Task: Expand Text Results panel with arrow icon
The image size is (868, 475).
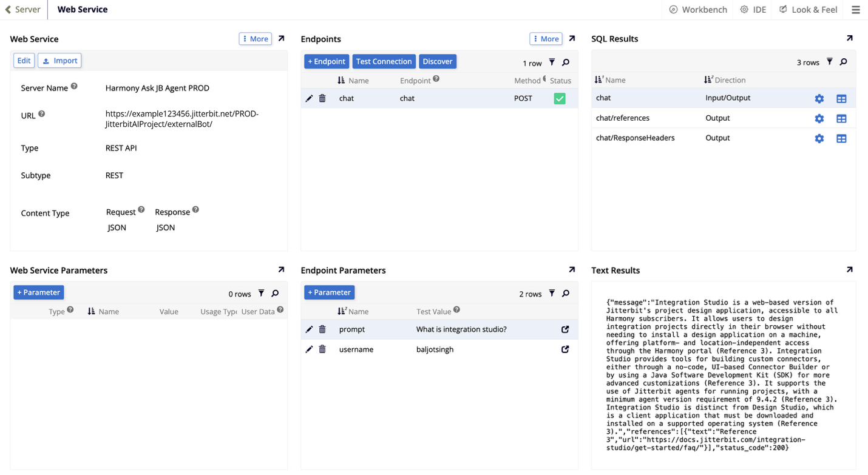Action: [849, 270]
